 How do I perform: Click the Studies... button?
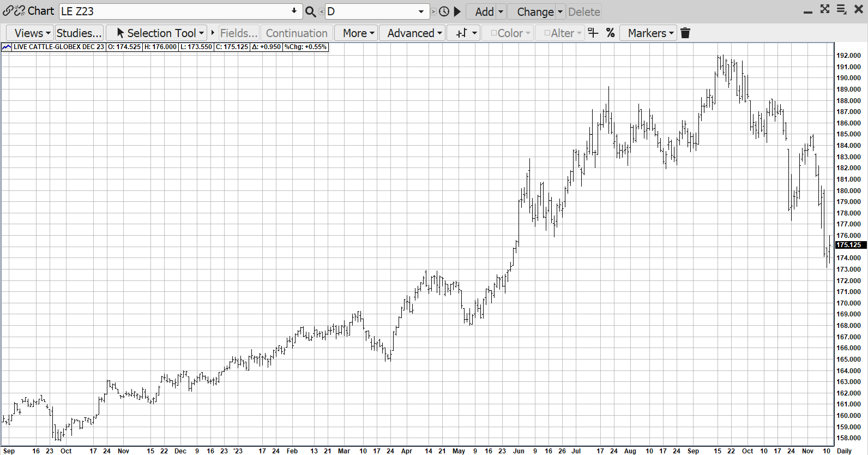(79, 33)
